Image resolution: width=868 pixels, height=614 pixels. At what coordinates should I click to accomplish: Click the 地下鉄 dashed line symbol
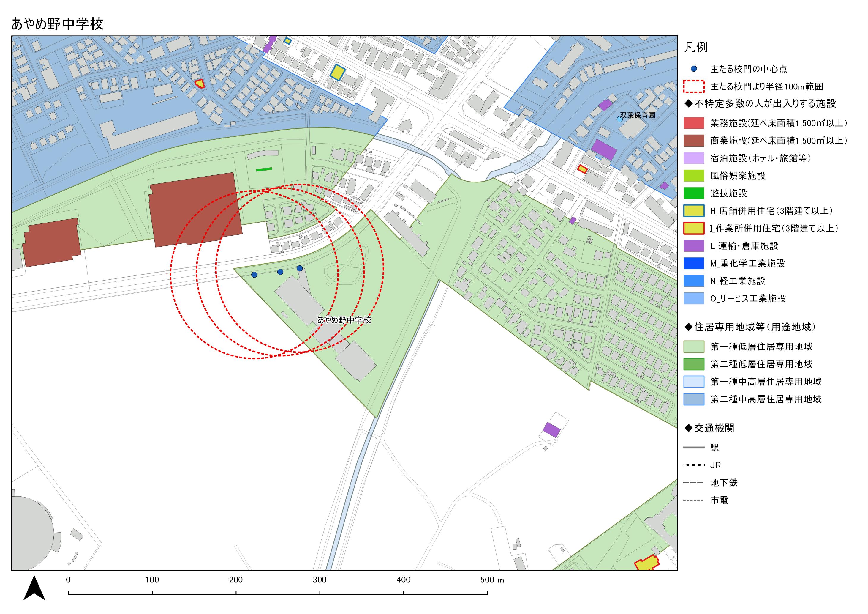pos(694,483)
